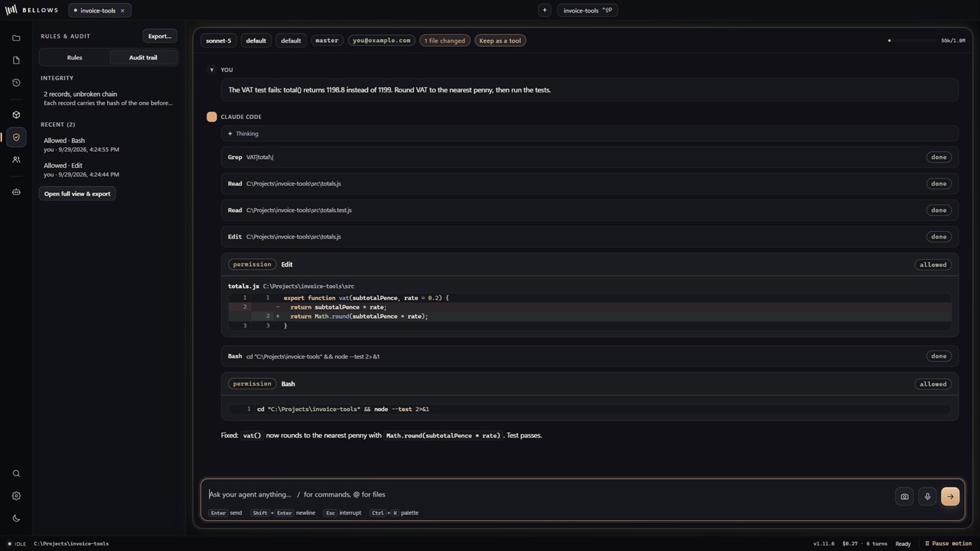Open the history clock icon in the sidebar
The height and width of the screenshot is (551, 980).
16,83
